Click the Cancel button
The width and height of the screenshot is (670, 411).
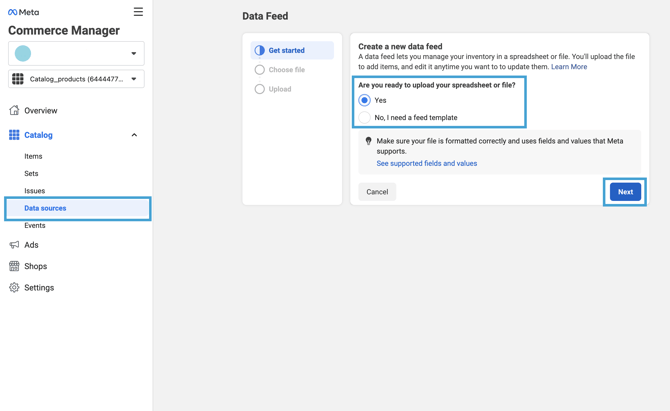pos(377,192)
